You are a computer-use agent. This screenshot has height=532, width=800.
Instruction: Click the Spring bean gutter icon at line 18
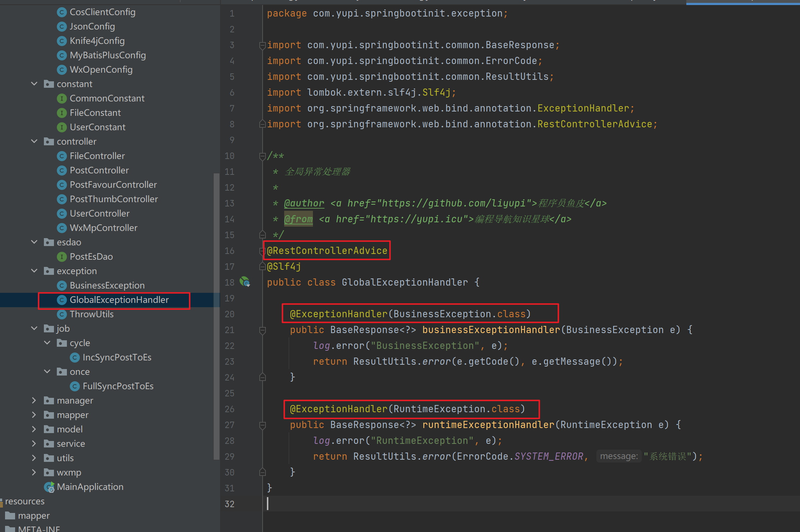tap(245, 282)
